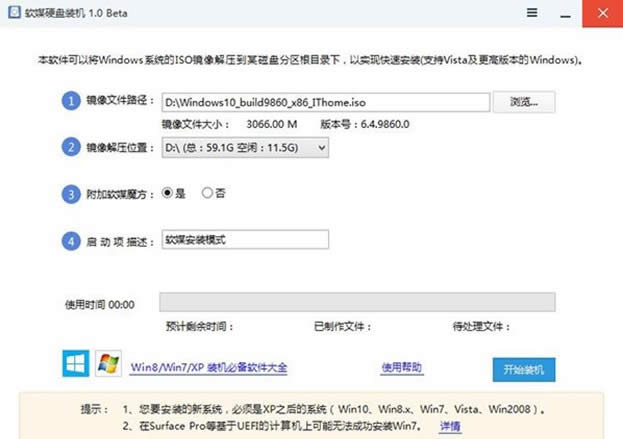Click the Windows 7 flag icon
The width and height of the screenshot is (623, 439).
point(108,364)
